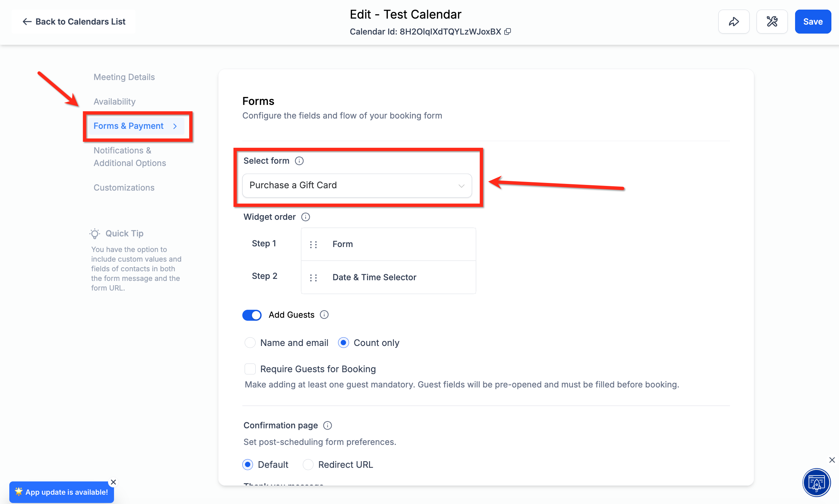Image resolution: width=839 pixels, height=504 pixels.
Task: Click the info icon next to Add Guests
Action: tap(324, 315)
